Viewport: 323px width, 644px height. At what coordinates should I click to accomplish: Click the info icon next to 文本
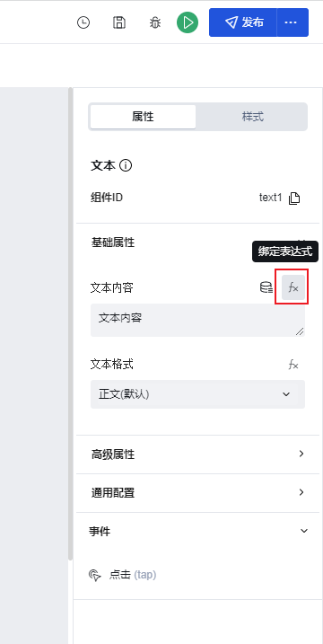coord(126,166)
